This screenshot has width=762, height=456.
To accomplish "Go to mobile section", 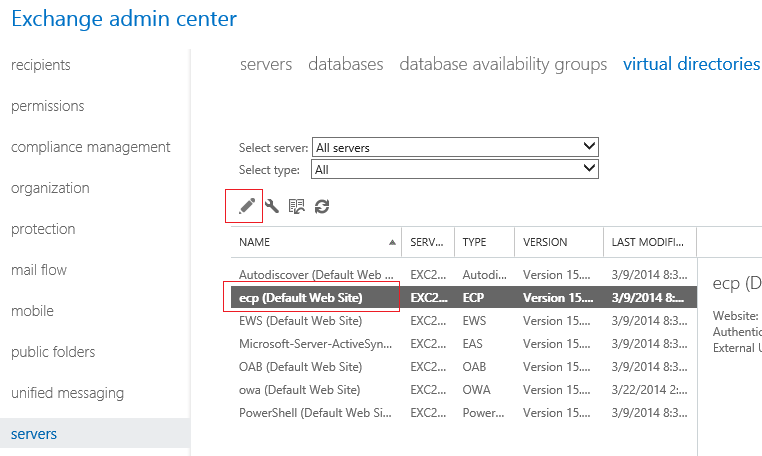I will (33, 311).
